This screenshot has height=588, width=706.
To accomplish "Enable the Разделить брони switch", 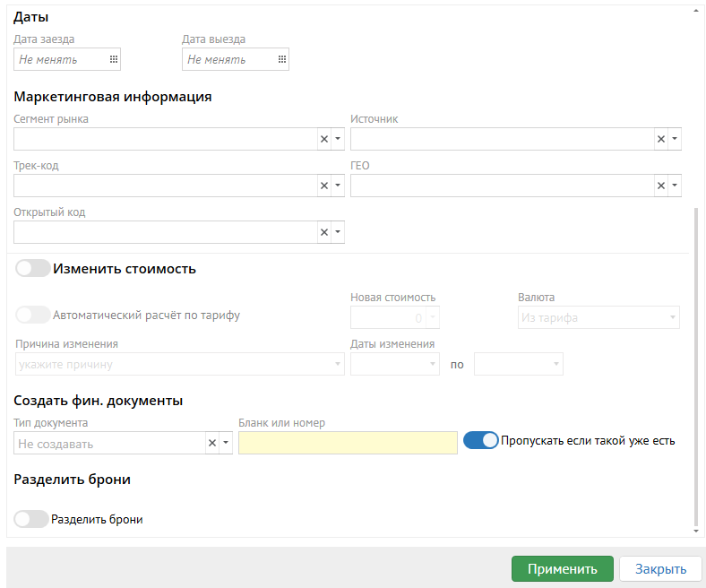I will [31, 519].
